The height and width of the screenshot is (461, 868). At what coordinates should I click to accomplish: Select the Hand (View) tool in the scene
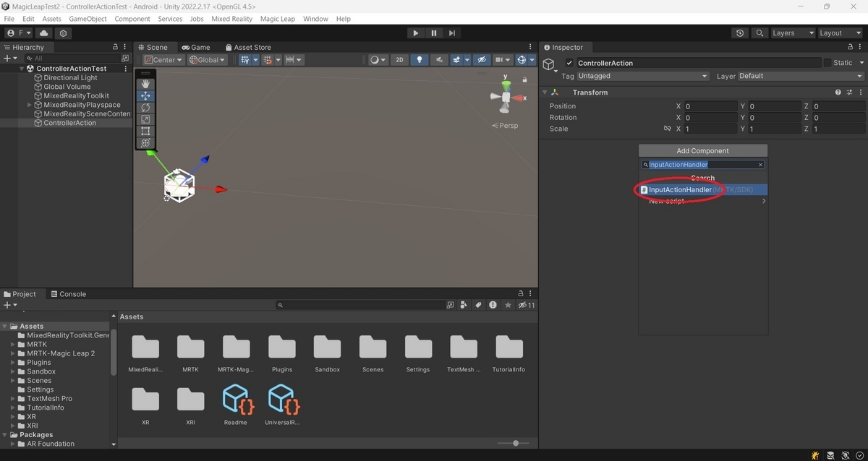coord(145,84)
